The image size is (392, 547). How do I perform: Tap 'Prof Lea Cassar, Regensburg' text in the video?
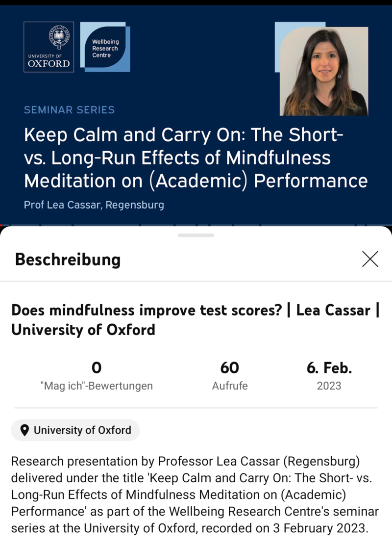[94, 205]
